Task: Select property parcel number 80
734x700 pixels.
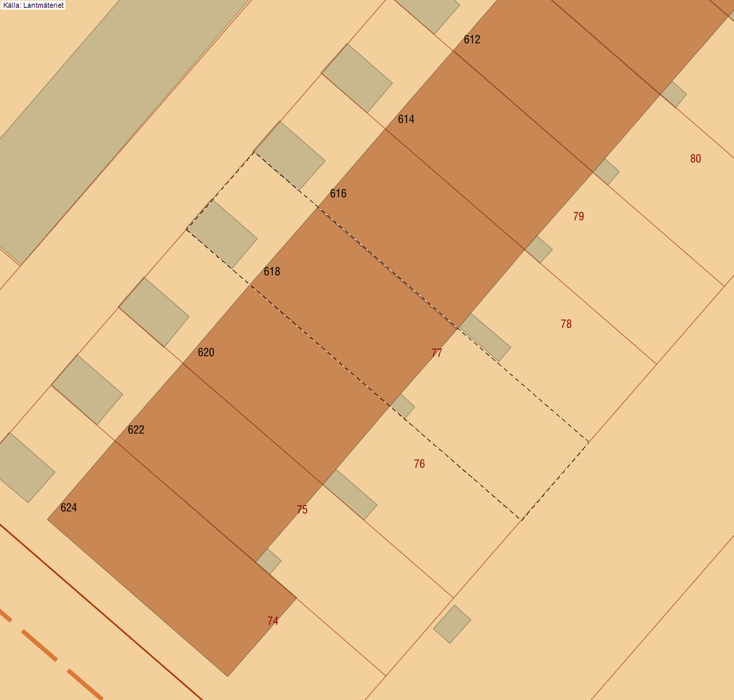Action: [x=695, y=159]
